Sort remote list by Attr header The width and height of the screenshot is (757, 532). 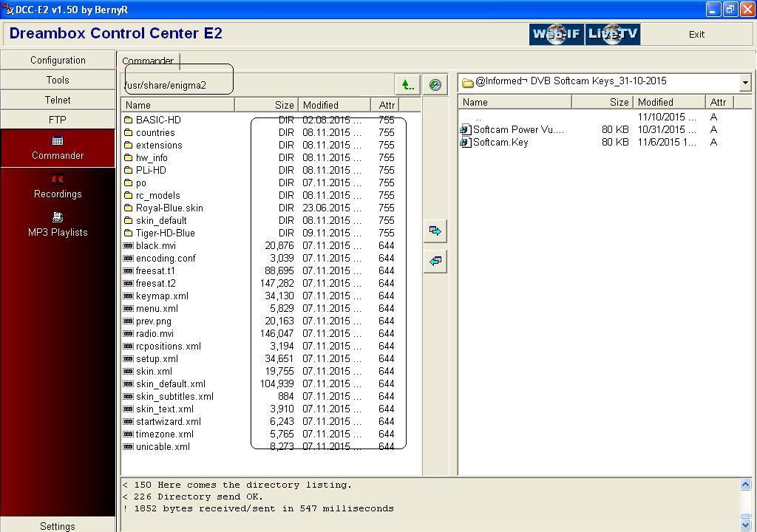click(386, 105)
